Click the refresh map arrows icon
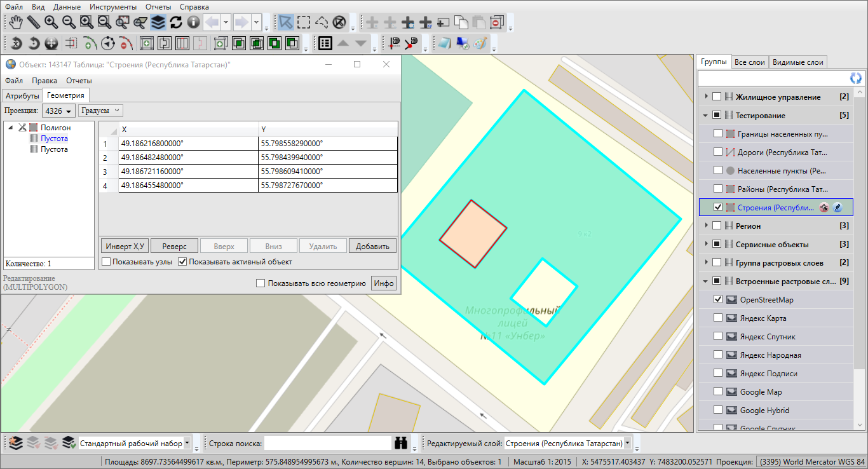868x469 pixels. (x=176, y=22)
